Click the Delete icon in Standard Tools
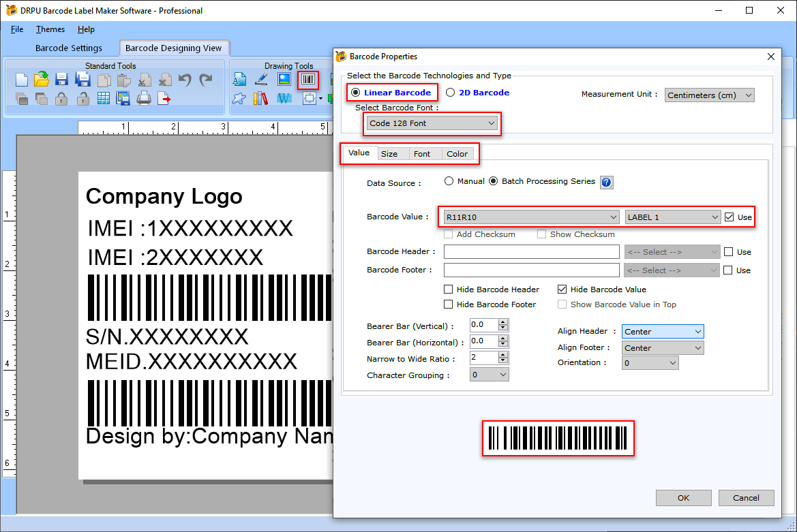This screenshot has width=797, height=532. tap(165, 80)
